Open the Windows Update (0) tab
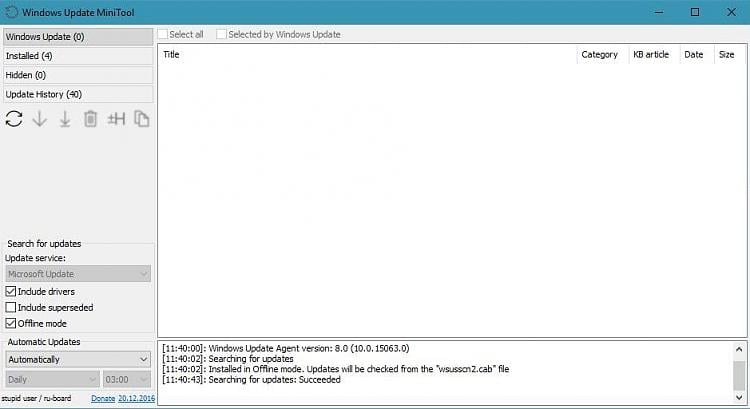This screenshot has width=750, height=409. point(78,37)
